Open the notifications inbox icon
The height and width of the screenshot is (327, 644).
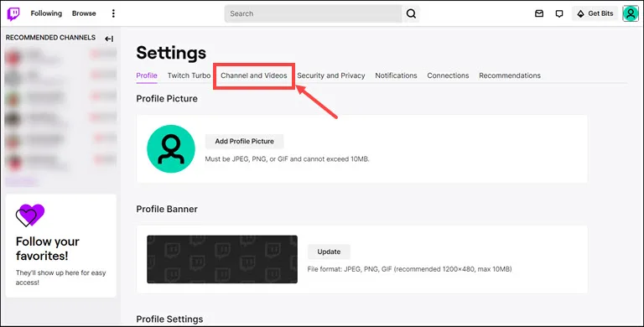[539, 13]
